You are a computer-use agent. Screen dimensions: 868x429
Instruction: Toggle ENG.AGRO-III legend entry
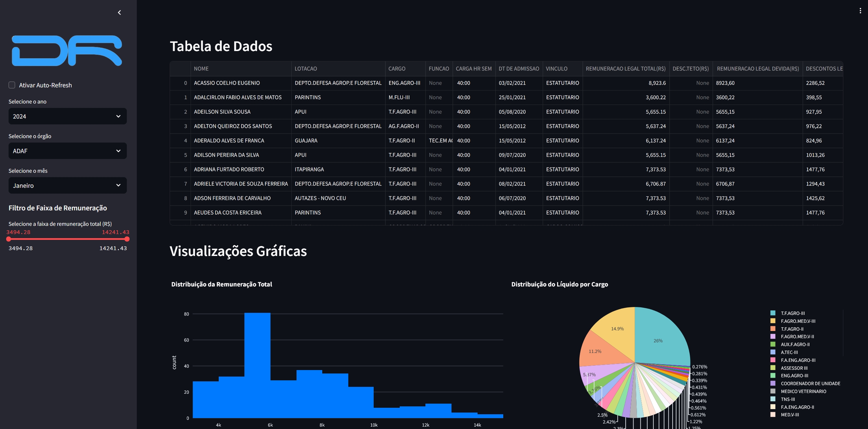coord(789,376)
